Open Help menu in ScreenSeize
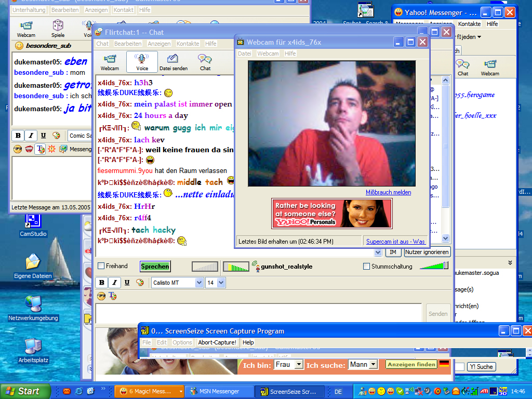 click(x=248, y=342)
